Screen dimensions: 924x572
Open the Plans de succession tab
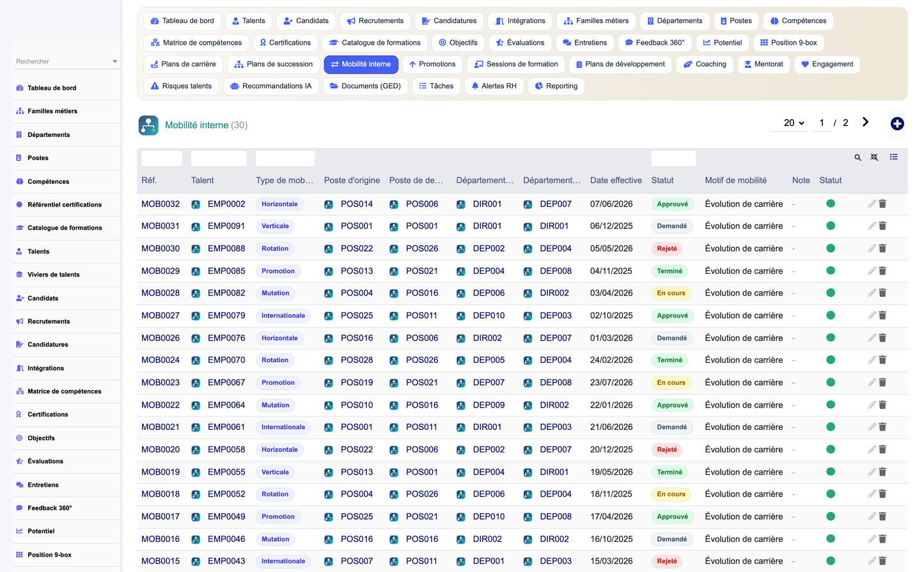pyautogui.click(x=274, y=64)
